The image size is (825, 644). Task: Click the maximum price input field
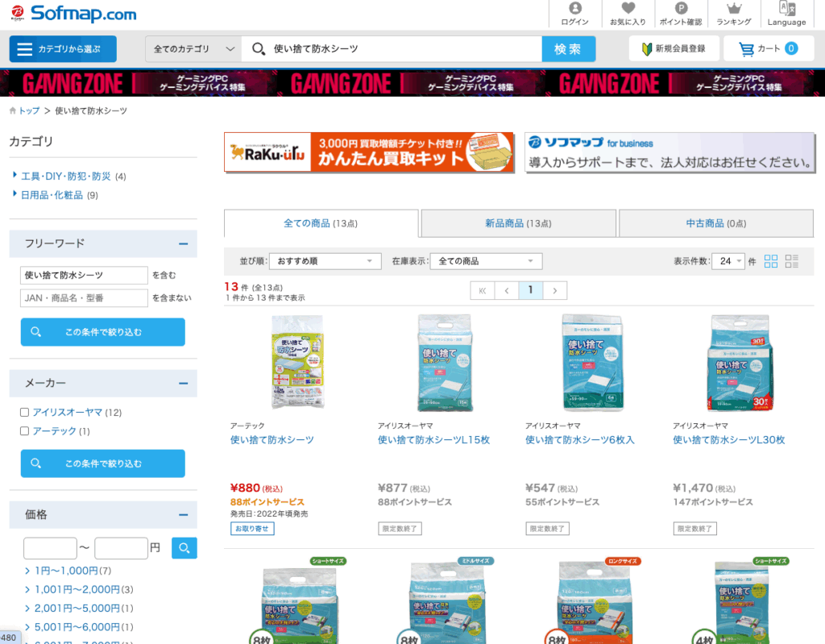pos(121,548)
